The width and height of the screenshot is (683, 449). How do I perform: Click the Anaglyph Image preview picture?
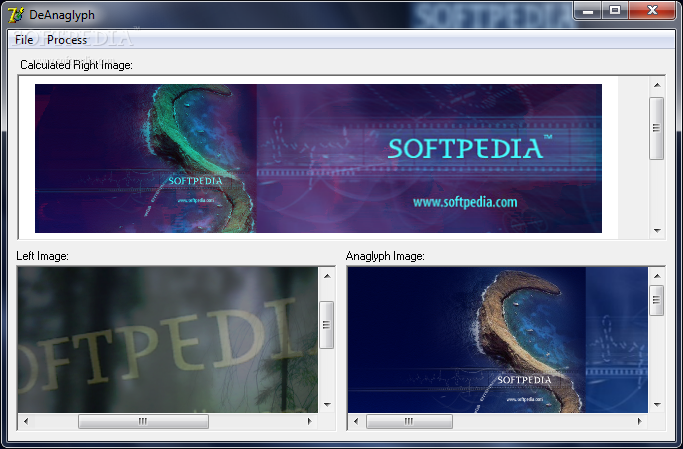point(498,340)
